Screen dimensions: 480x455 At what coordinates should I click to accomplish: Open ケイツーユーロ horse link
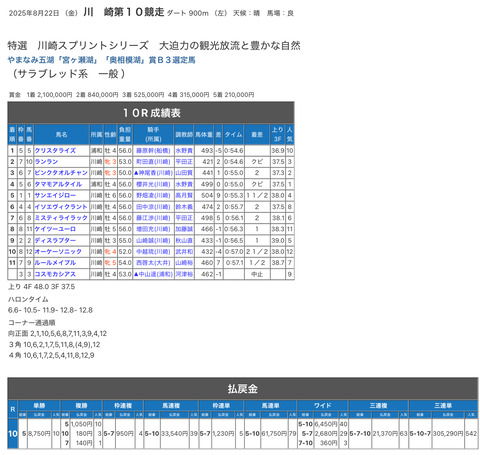tap(55, 229)
